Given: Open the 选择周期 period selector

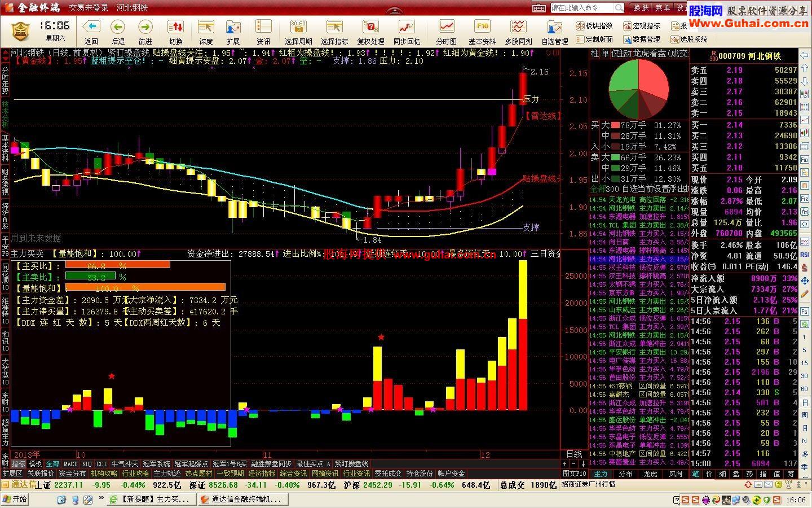Looking at the screenshot, I should tap(298, 28).
